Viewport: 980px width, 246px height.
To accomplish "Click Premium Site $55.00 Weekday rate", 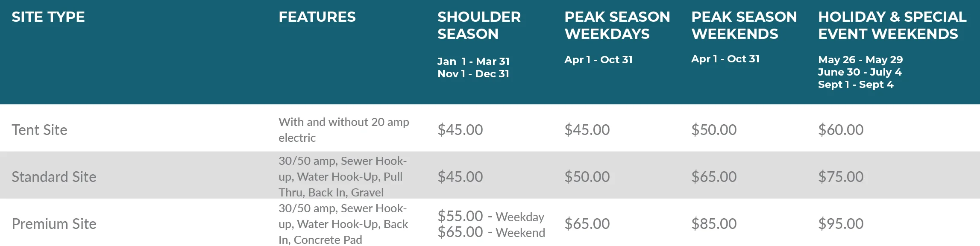I will (x=491, y=217).
